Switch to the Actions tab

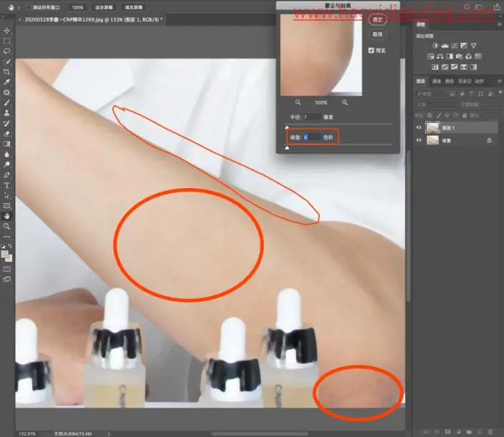[479, 82]
